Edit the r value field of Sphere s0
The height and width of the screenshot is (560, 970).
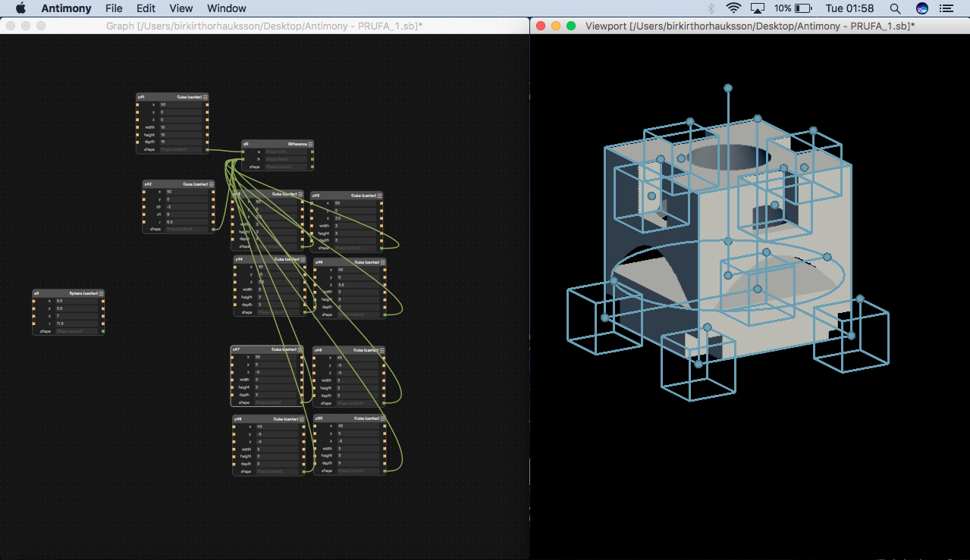pyautogui.click(x=77, y=324)
